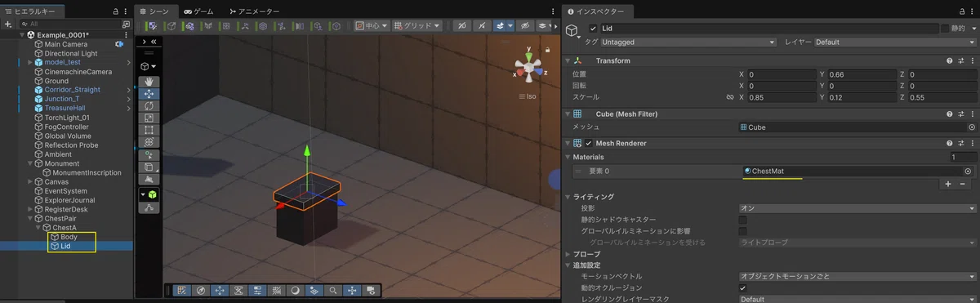Select the Scale tool
The width and height of the screenshot is (980, 303).
click(149, 118)
